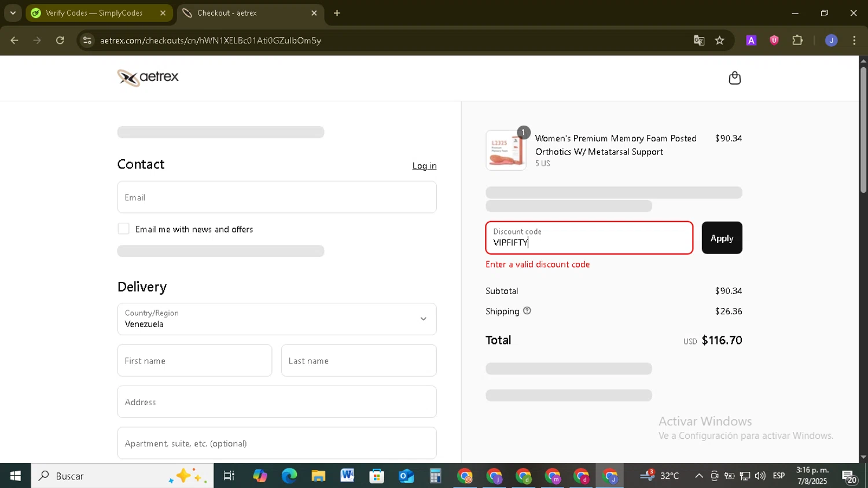
Task: Focus the Email input field
Action: tap(277, 197)
